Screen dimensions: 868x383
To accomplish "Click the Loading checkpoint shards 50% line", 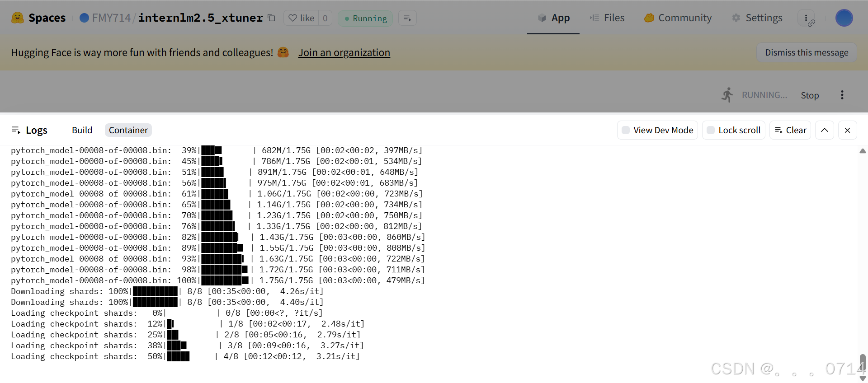I will 185,356.
